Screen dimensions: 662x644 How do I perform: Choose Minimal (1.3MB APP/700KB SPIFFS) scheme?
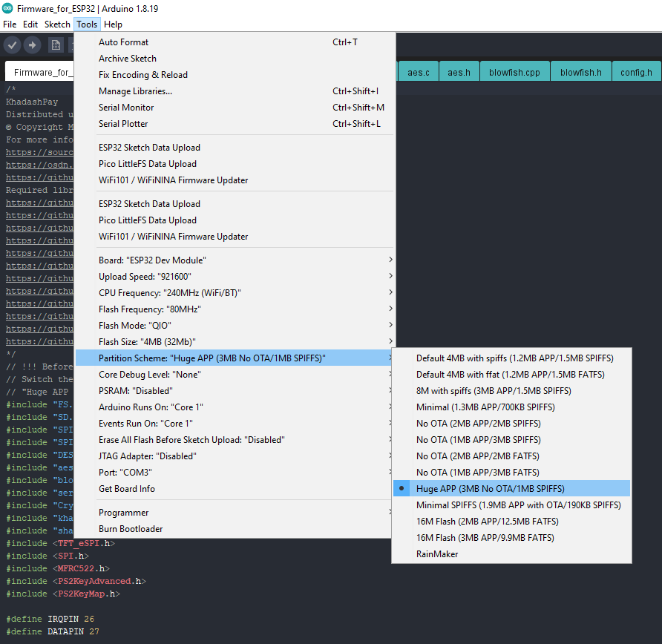pos(511,407)
